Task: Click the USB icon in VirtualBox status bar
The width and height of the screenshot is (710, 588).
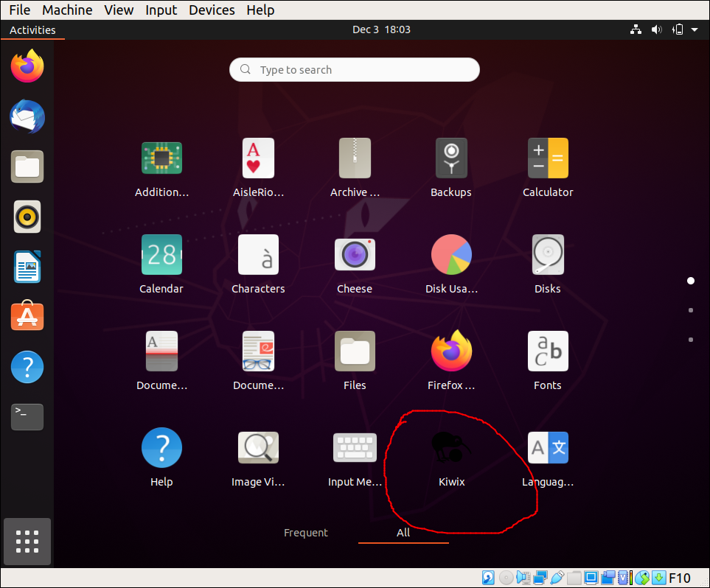Action: (x=558, y=577)
